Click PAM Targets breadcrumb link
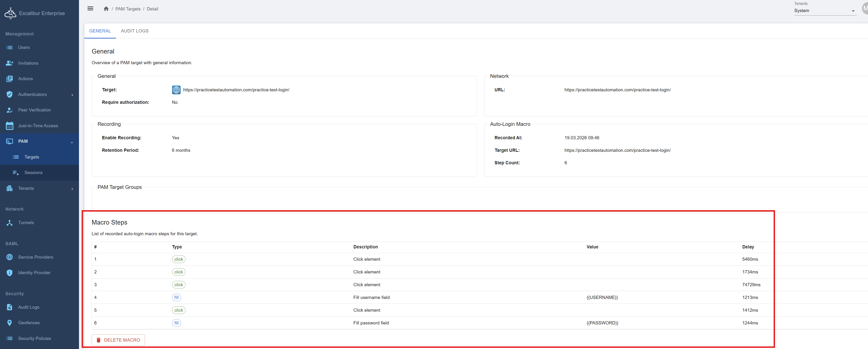The width and height of the screenshot is (868, 349). click(128, 9)
